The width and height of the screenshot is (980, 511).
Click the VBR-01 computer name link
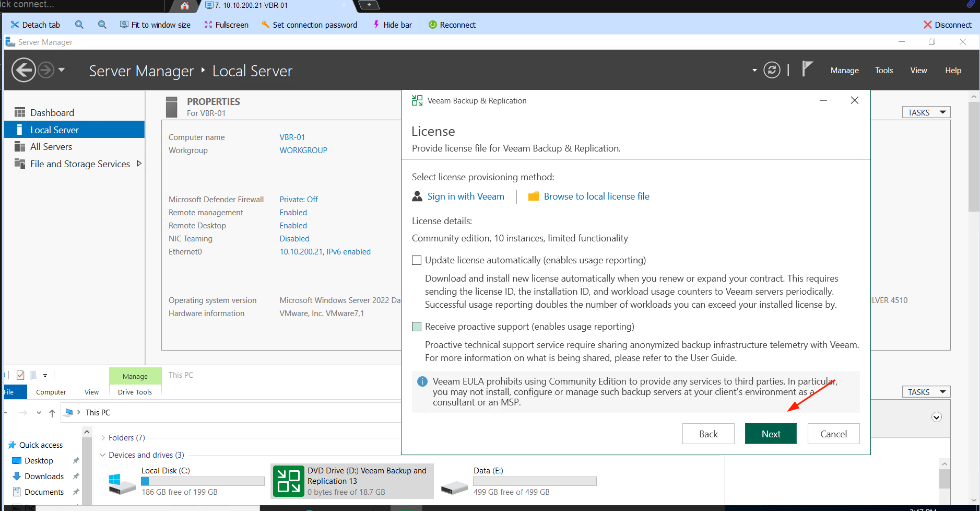tap(292, 137)
